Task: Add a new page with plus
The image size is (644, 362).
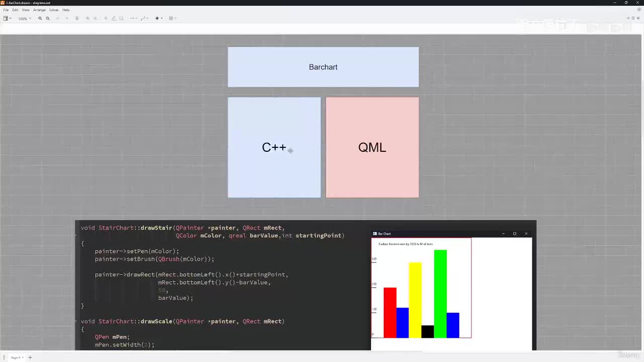Action: click(x=30, y=357)
